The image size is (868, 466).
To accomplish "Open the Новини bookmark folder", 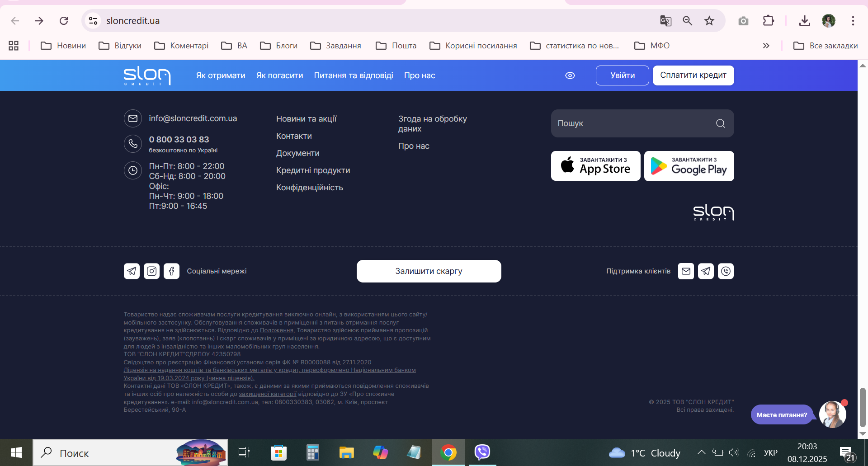I will point(63,46).
